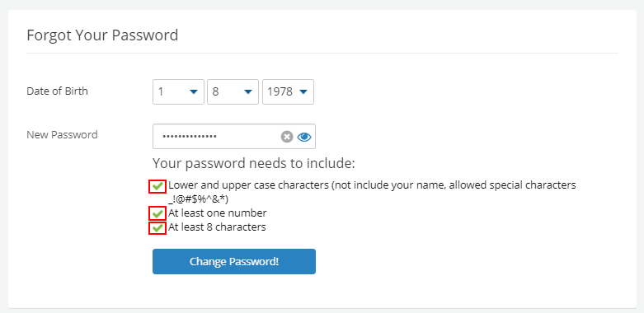
Task: Click the Change Password! button
Action: pos(234,261)
